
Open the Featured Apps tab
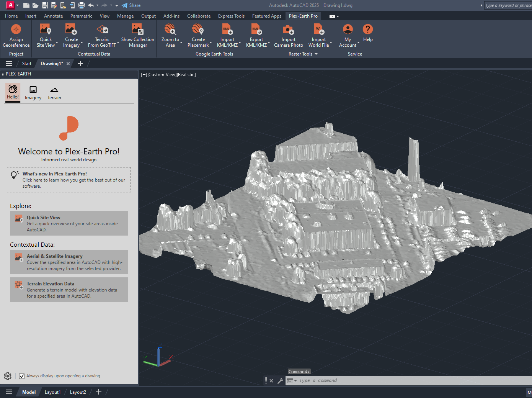[266, 16]
